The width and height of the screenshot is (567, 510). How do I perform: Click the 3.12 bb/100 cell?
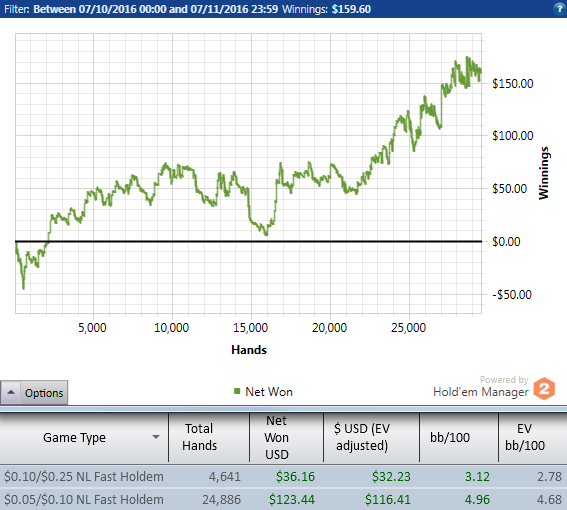(477, 476)
